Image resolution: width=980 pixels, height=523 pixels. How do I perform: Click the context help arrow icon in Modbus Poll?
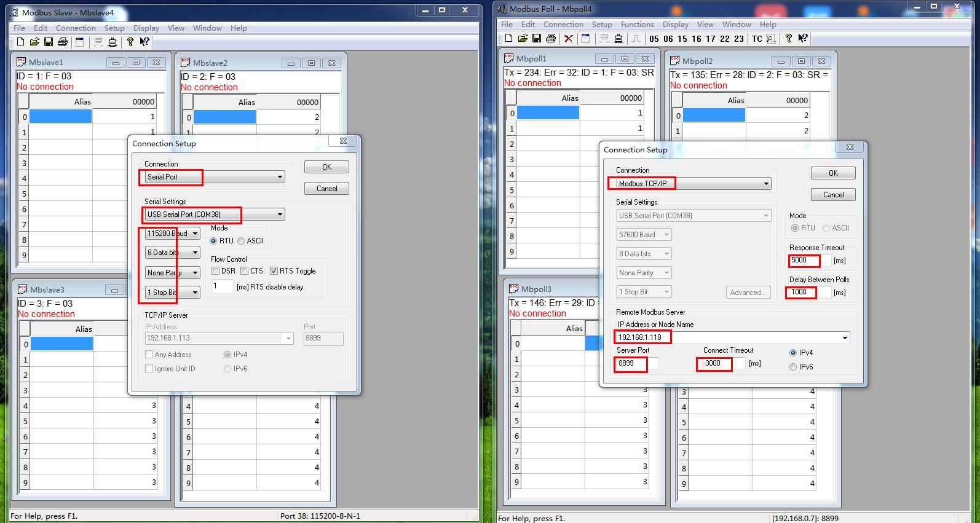pyautogui.click(x=803, y=38)
